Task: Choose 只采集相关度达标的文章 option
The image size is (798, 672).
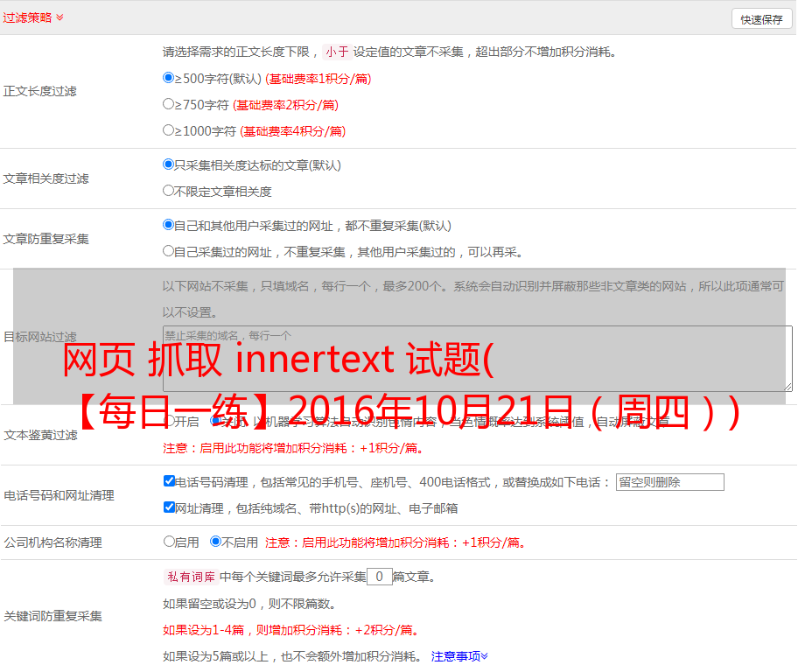Action: tap(168, 164)
